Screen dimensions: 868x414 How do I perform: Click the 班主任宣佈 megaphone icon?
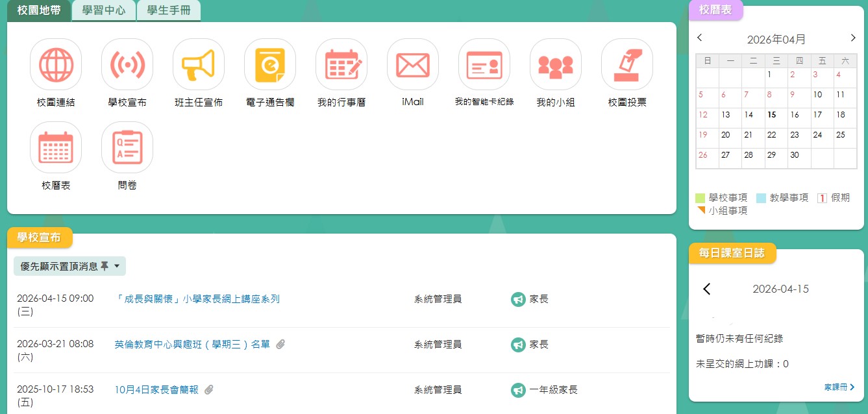pyautogui.click(x=199, y=65)
